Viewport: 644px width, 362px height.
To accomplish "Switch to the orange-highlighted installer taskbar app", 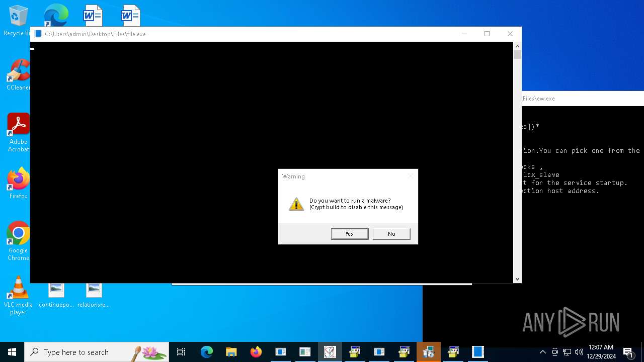I will click(x=429, y=352).
